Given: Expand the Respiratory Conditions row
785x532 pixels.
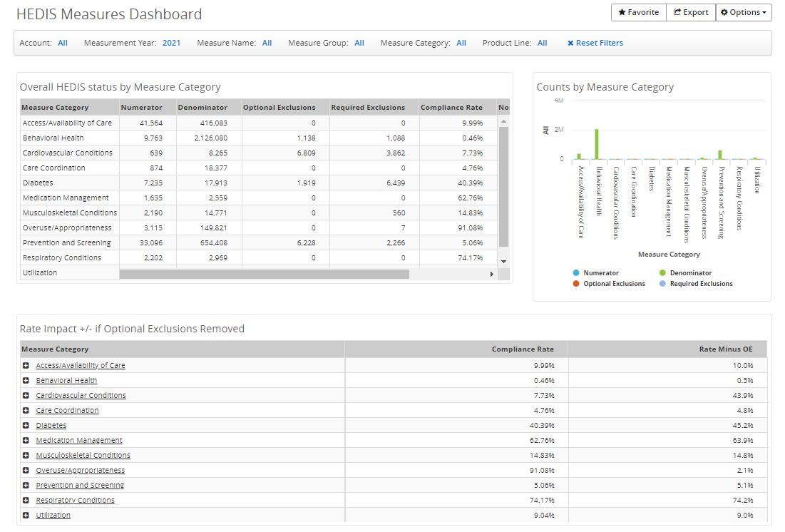Looking at the screenshot, I should pos(26,500).
